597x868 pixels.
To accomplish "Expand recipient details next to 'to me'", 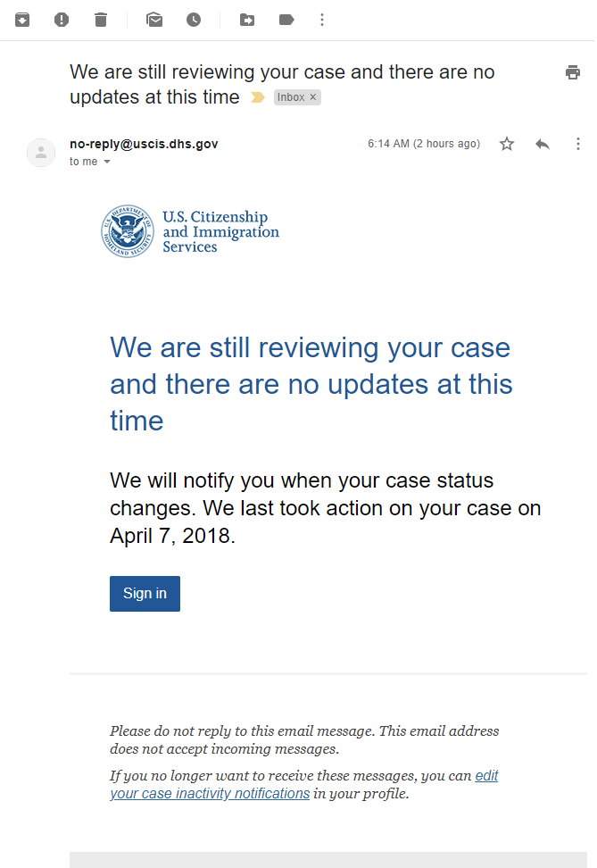I will pyautogui.click(x=107, y=162).
